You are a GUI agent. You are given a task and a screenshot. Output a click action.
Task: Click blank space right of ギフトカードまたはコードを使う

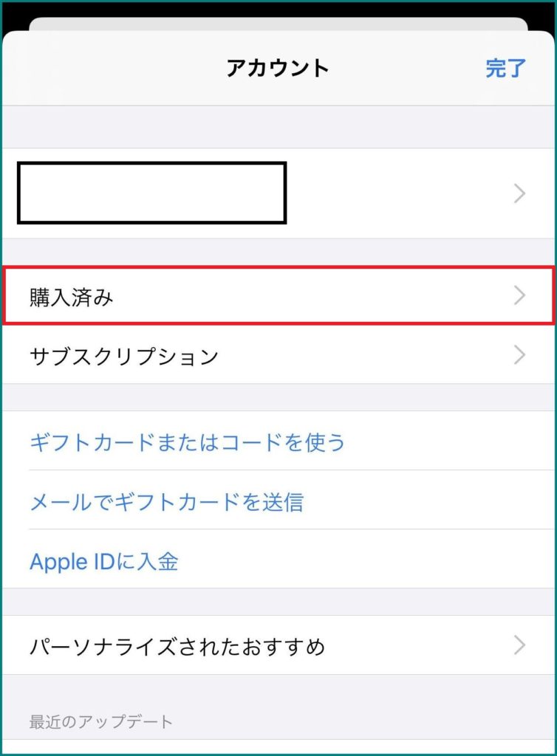(450, 441)
